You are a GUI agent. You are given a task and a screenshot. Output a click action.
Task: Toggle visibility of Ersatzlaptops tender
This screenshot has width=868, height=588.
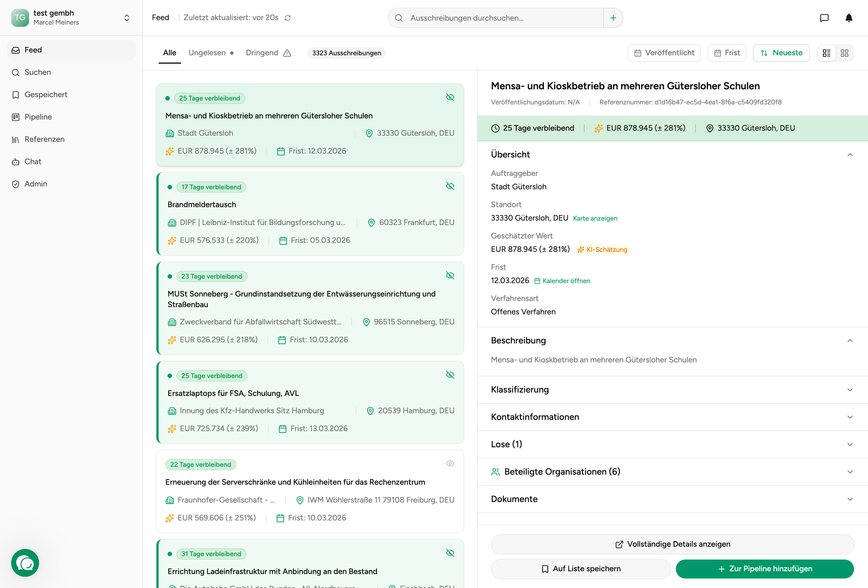tap(450, 374)
